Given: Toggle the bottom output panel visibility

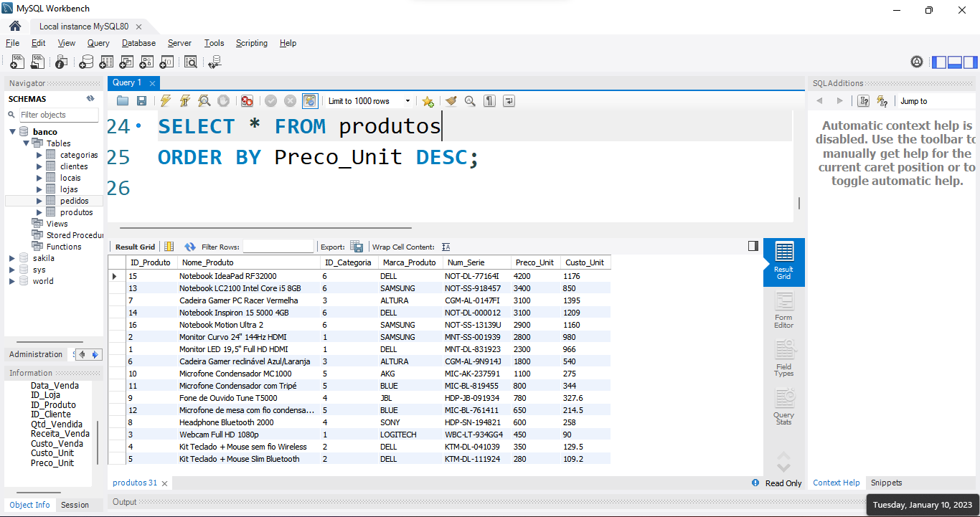Looking at the screenshot, I should (x=954, y=62).
